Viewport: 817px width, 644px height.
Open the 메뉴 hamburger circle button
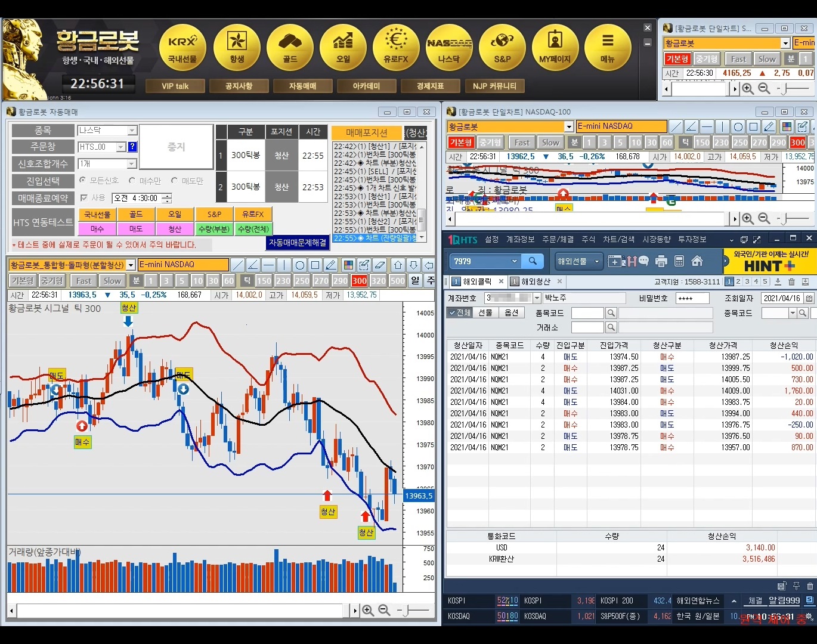pyautogui.click(x=608, y=48)
